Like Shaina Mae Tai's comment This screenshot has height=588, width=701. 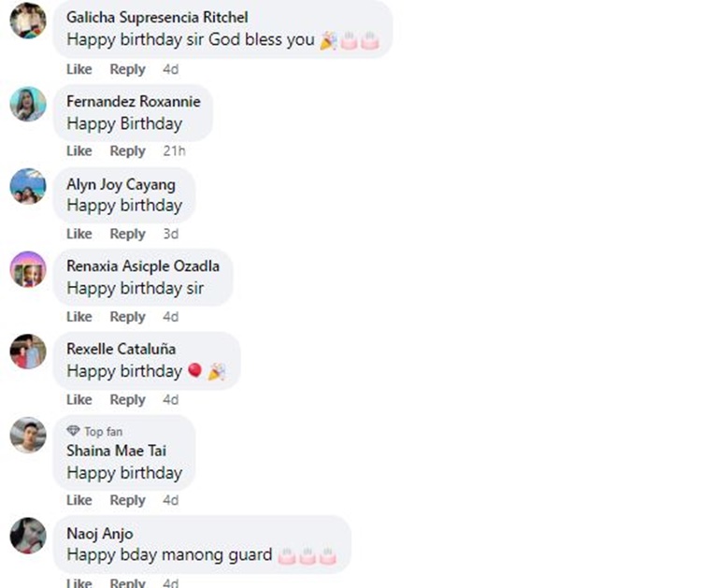point(79,500)
